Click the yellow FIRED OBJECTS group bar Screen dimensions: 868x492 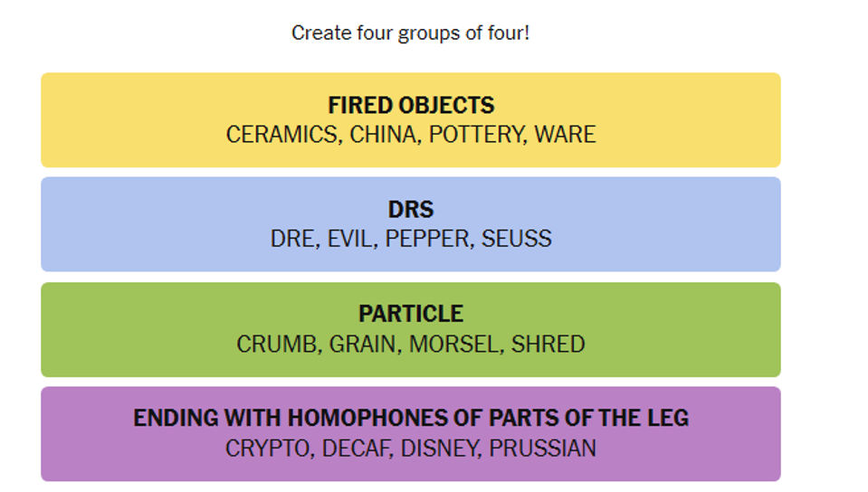coord(411,119)
